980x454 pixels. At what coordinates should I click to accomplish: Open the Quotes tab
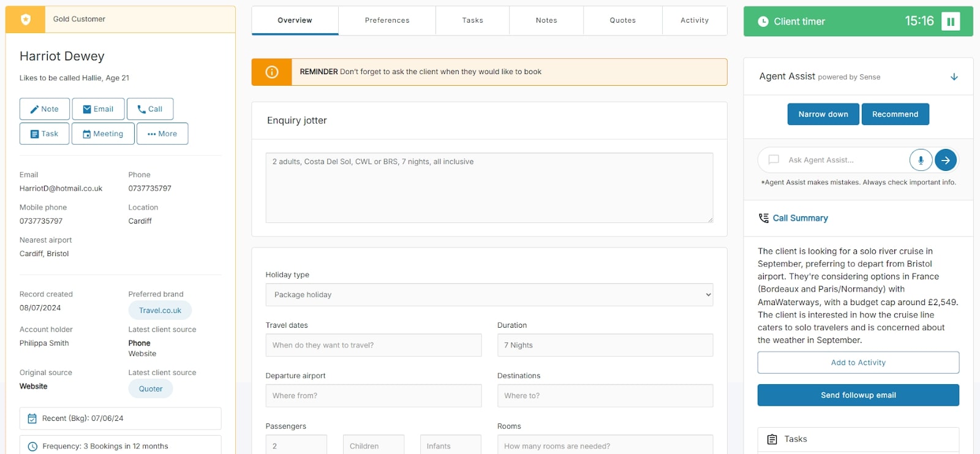622,20
